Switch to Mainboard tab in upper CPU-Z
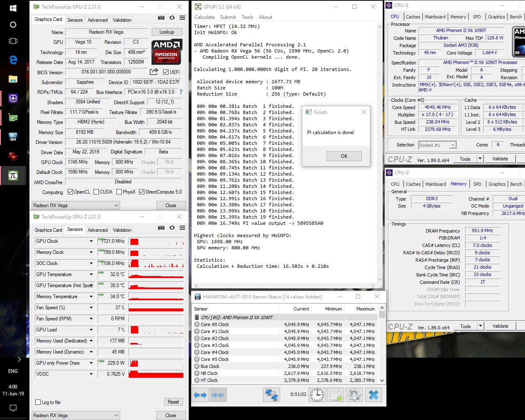Image resolution: width=525 pixels, height=420 pixels. [435, 17]
